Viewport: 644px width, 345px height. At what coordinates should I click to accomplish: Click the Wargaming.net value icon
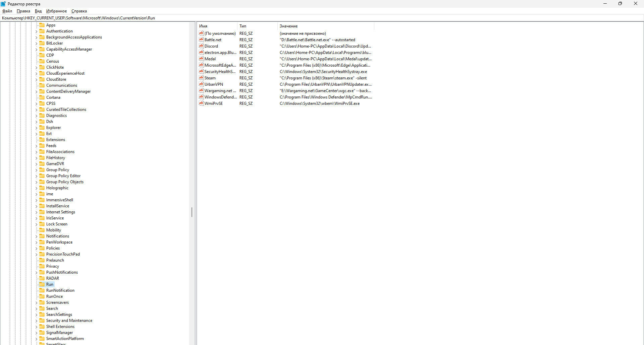[201, 90]
